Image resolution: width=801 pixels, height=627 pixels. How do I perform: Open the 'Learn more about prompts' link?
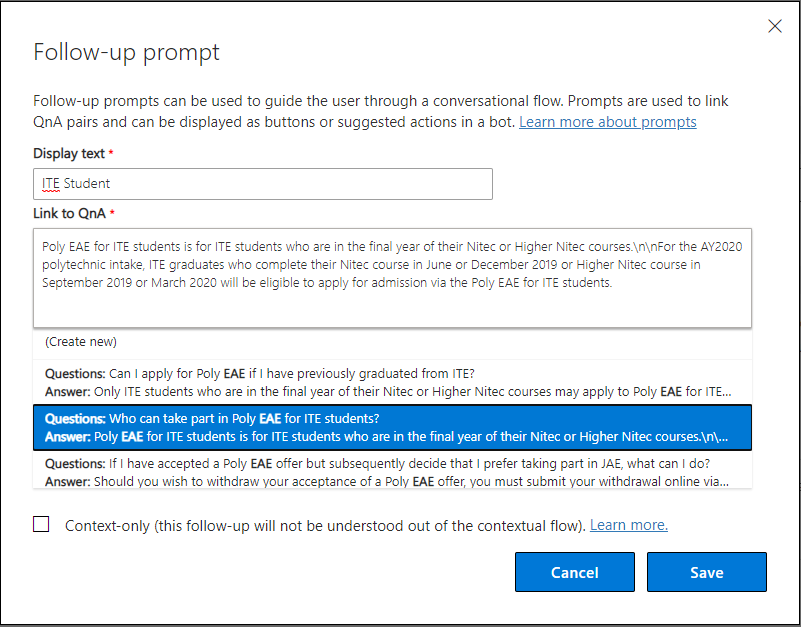click(x=607, y=122)
